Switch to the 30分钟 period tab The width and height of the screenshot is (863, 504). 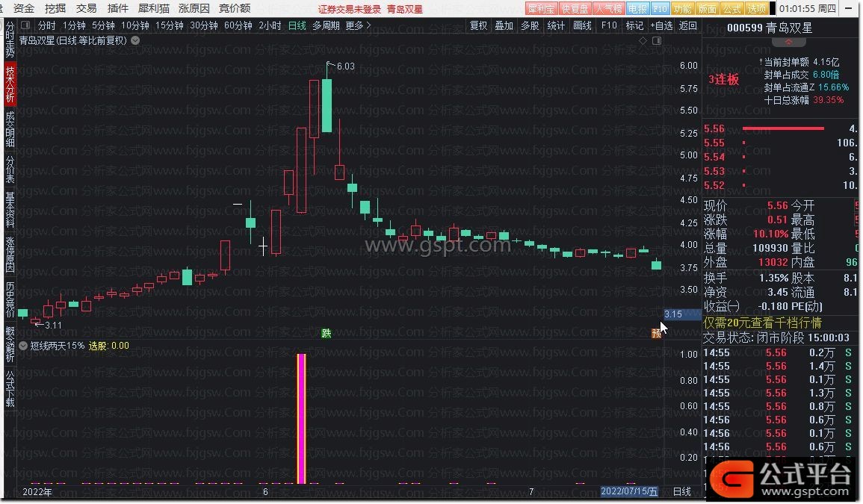tap(204, 25)
